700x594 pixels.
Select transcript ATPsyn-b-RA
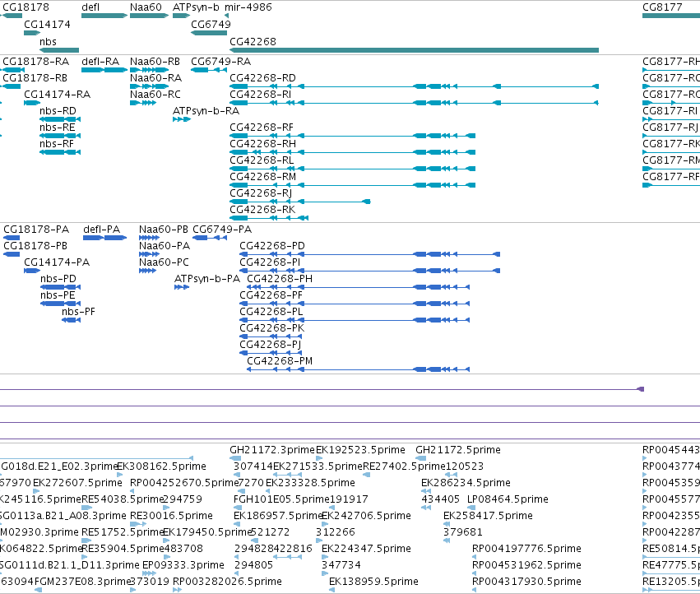point(181,119)
